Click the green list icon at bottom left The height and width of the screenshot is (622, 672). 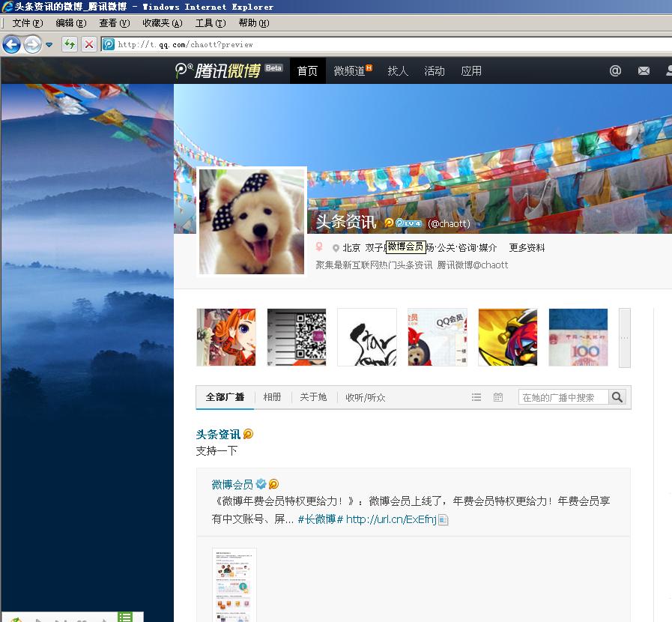tap(125, 617)
